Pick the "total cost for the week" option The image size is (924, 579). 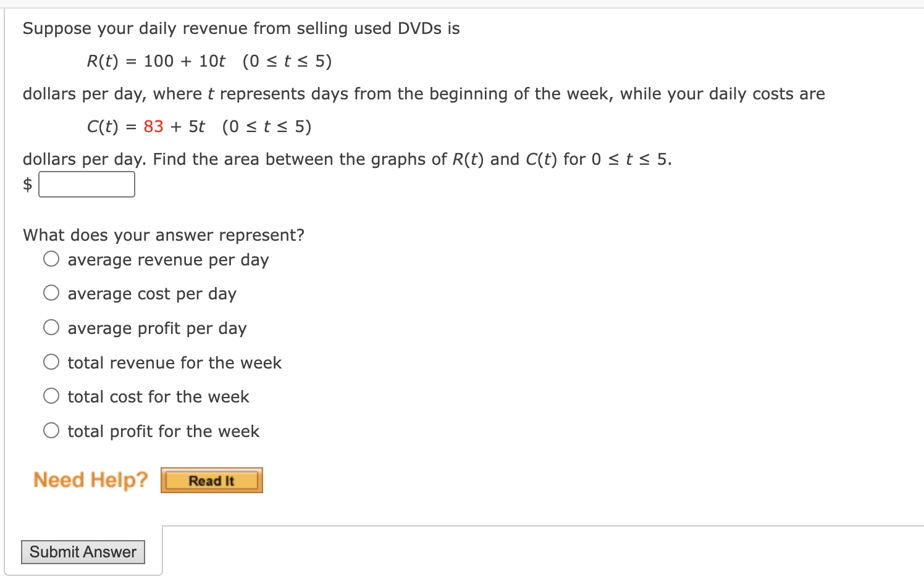[x=51, y=396]
